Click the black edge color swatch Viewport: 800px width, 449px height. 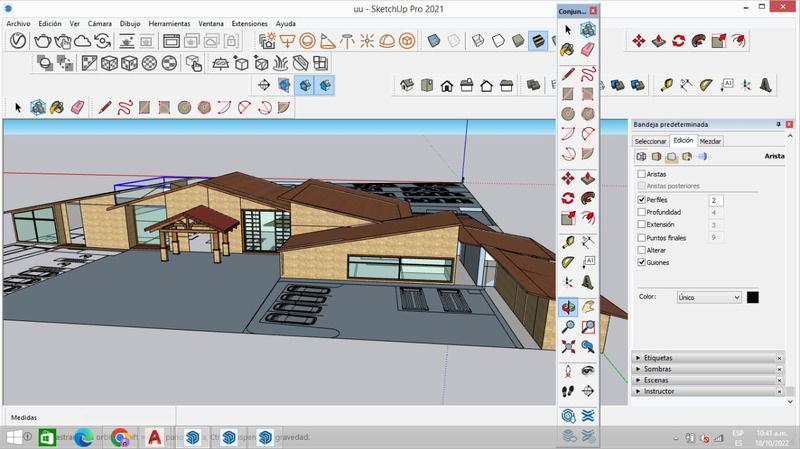tap(753, 297)
